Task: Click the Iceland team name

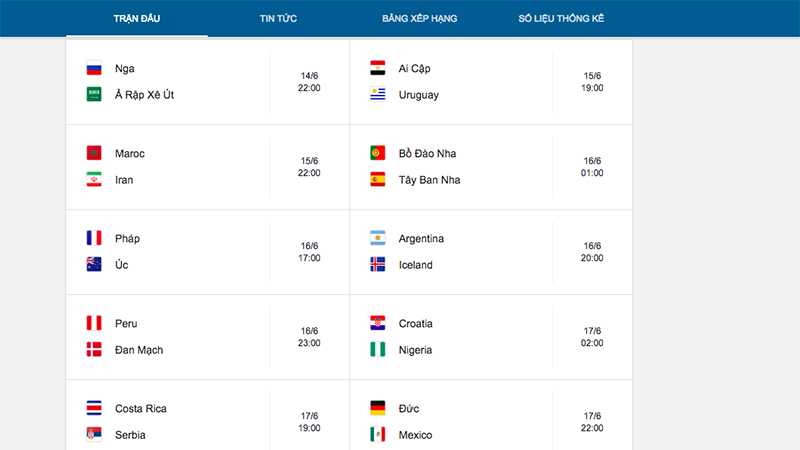Action: pos(415,265)
